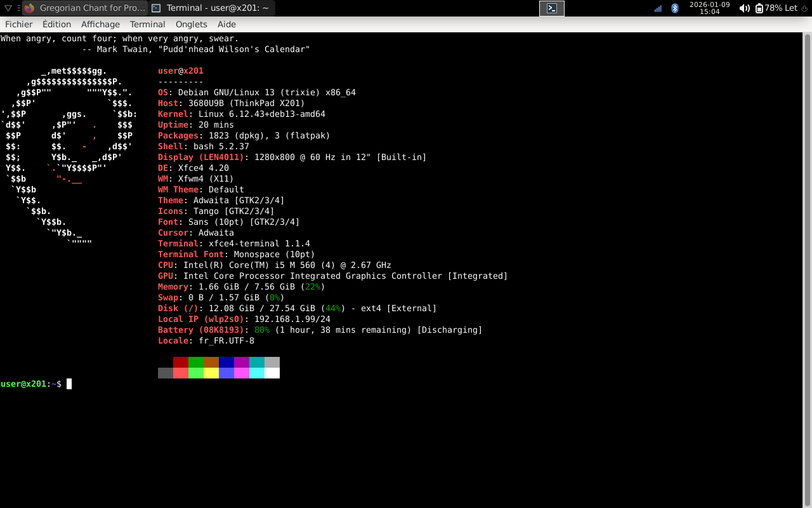Open the Aide menu
The image size is (812, 508).
tap(226, 24)
